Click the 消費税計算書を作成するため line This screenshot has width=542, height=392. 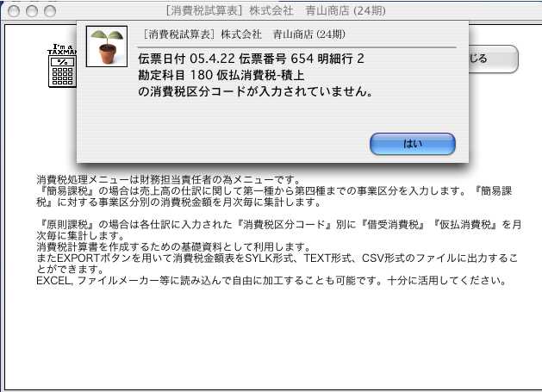174,246
